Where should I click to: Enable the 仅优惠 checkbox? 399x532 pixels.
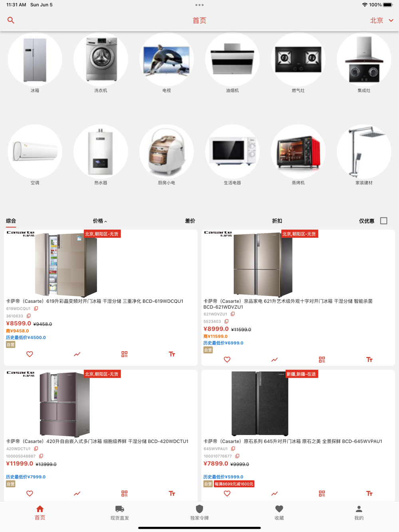click(x=384, y=221)
